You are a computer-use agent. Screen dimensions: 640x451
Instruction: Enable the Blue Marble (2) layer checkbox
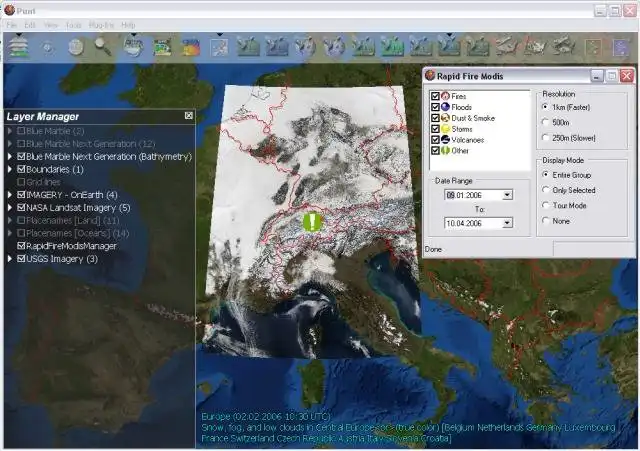pos(21,131)
